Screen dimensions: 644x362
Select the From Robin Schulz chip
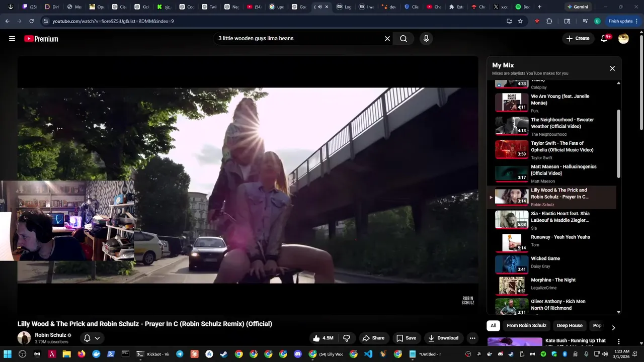(526, 326)
